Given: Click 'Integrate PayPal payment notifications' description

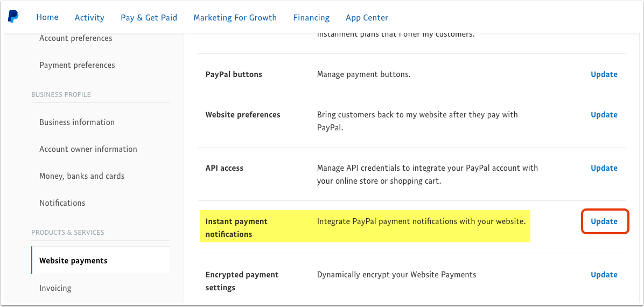Looking at the screenshot, I should (x=422, y=221).
